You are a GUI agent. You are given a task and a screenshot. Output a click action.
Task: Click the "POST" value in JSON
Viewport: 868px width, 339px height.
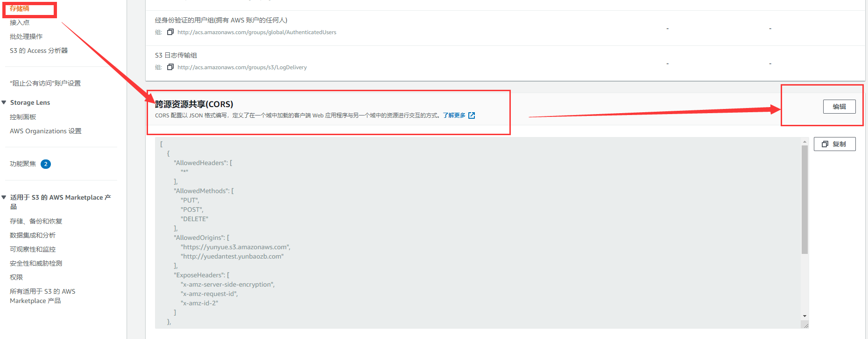point(192,209)
